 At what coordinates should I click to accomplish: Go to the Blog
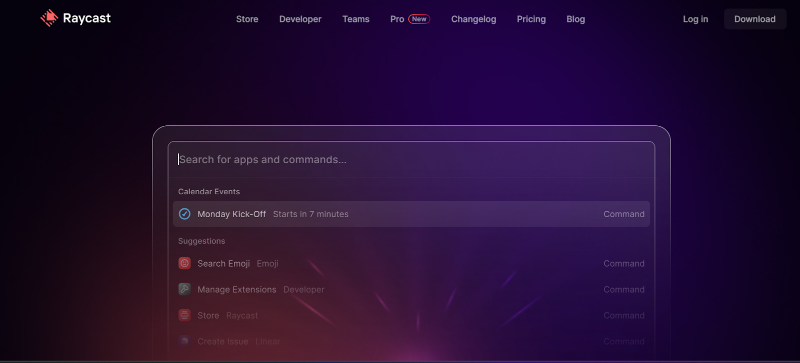[x=576, y=19]
